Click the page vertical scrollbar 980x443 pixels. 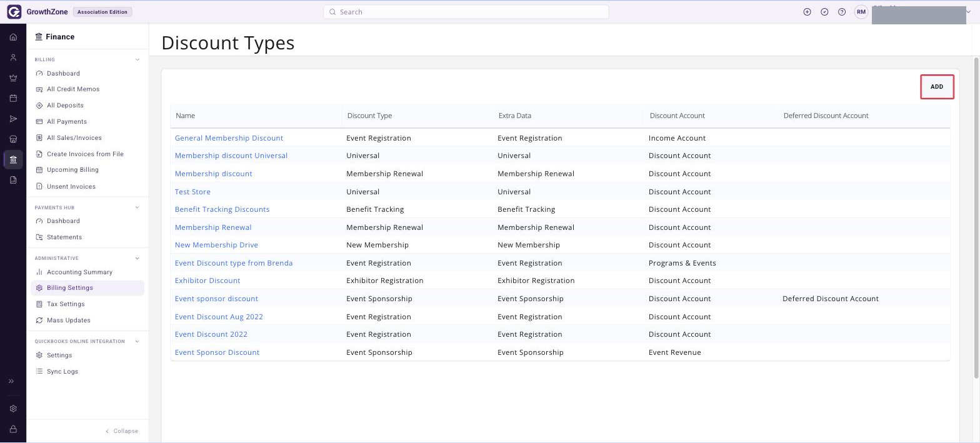coord(976,217)
